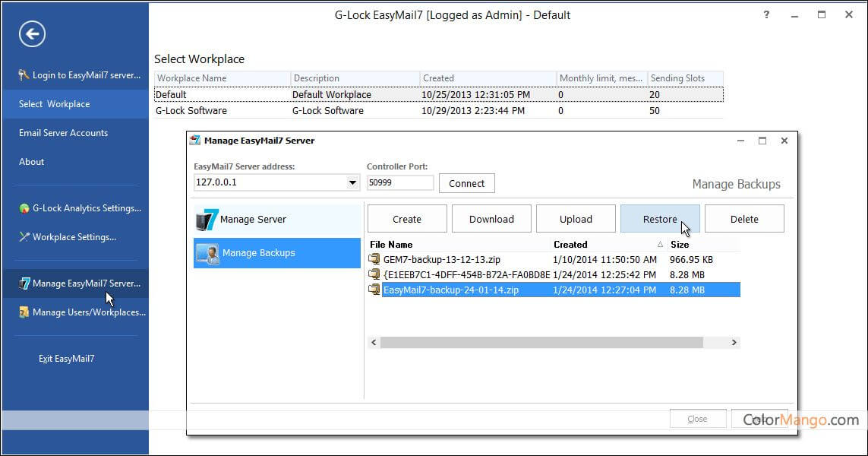Click the Manage Users/Workplaces icon
This screenshot has height=456, width=868.
click(24, 312)
